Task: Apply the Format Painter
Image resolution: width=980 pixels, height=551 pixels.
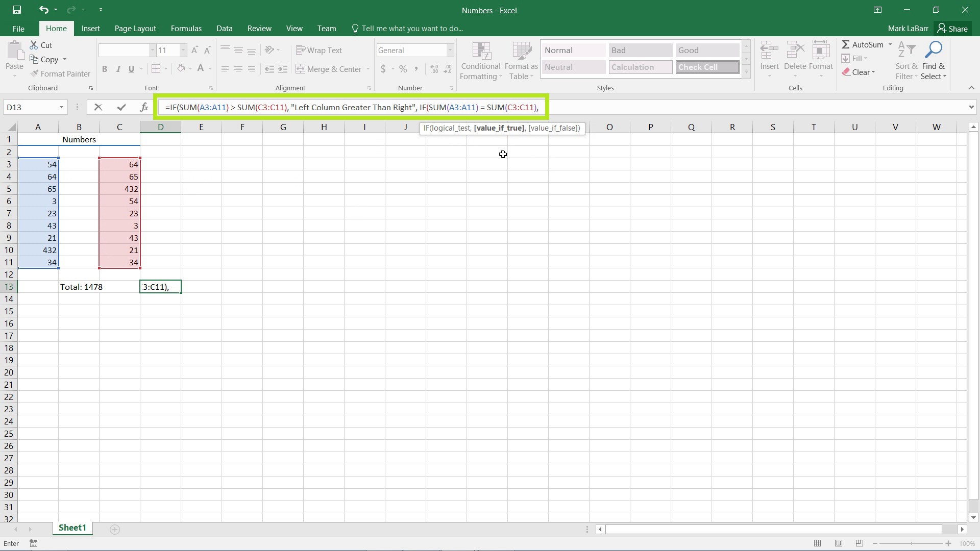Action: (61, 73)
